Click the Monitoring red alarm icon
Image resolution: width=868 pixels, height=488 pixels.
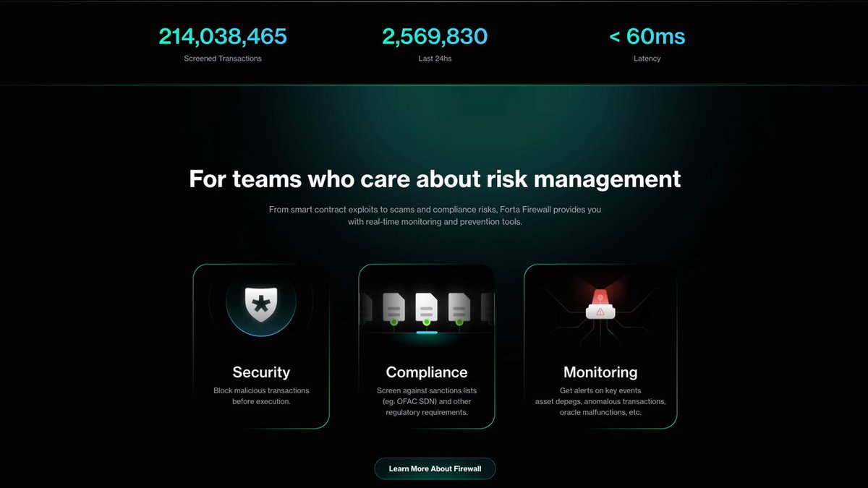pyautogui.click(x=600, y=304)
